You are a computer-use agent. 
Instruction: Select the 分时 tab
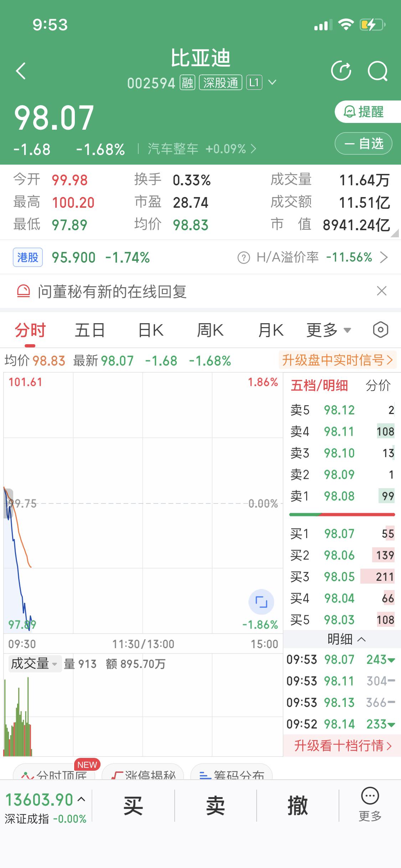coord(30,330)
